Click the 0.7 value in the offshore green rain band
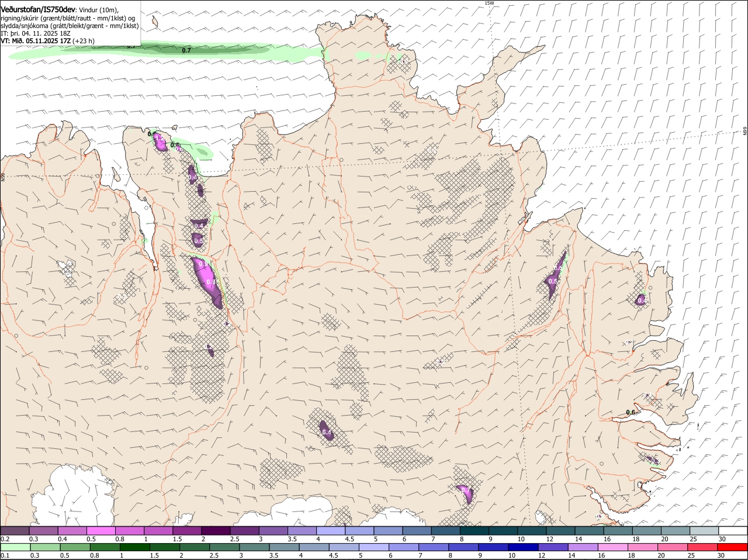Viewport: 748px width, 560px height. [x=186, y=50]
